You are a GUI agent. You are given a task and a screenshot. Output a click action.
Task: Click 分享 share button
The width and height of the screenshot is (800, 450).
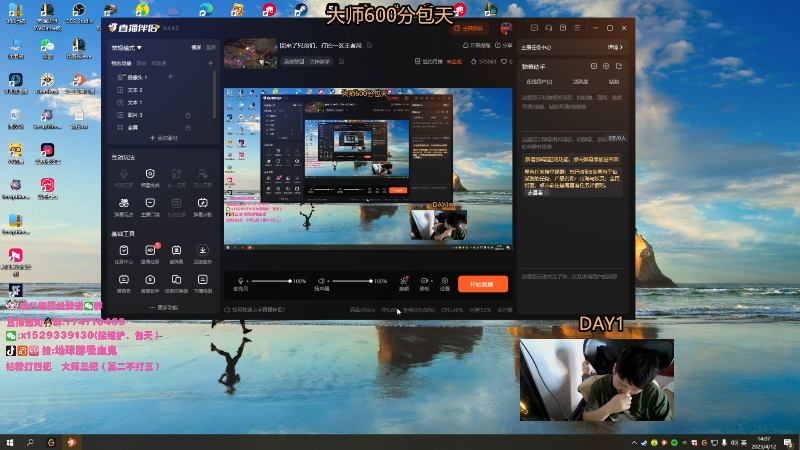(504, 45)
